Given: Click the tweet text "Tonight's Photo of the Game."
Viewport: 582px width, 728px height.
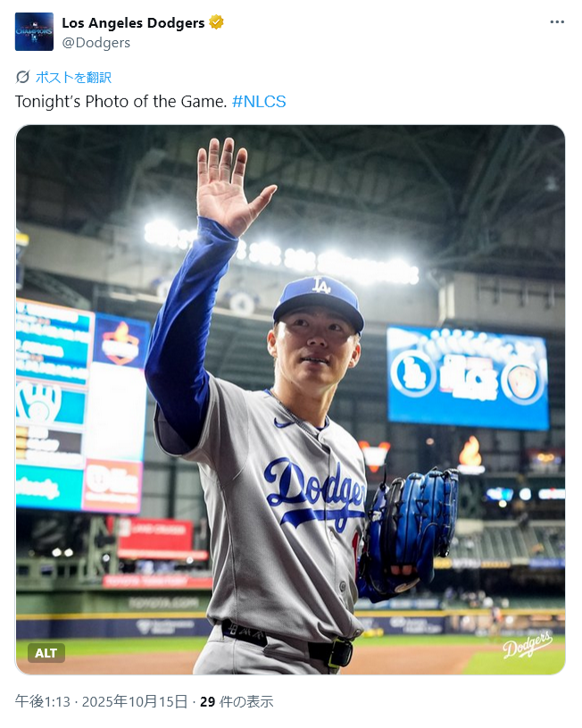Looking at the screenshot, I should 121,101.
